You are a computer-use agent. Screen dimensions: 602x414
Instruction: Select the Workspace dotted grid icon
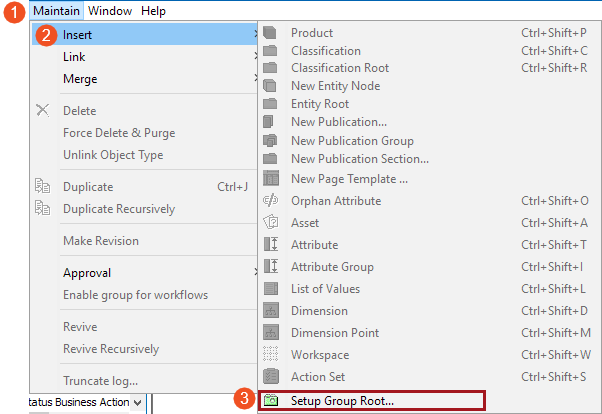(x=271, y=354)
